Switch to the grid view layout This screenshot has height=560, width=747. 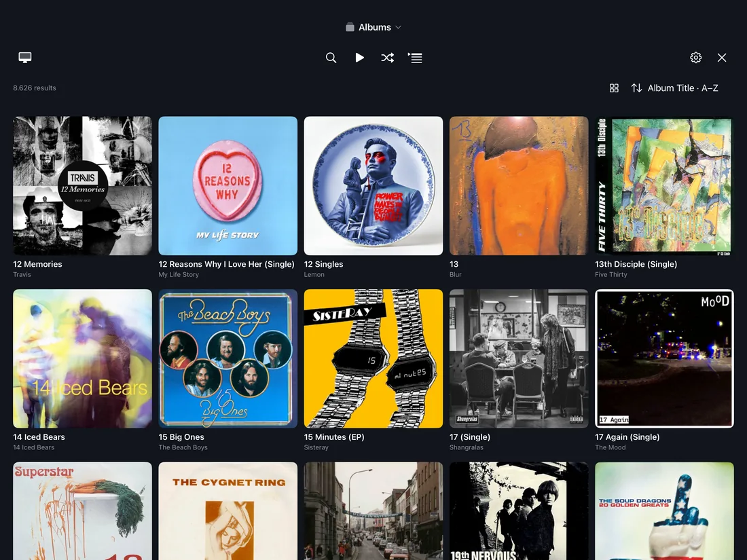click(614, 88)
